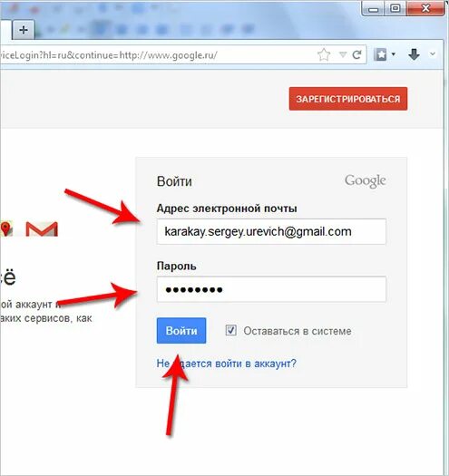
Task: Click the browser address bar URL
Action: click(x=158, y=55)
